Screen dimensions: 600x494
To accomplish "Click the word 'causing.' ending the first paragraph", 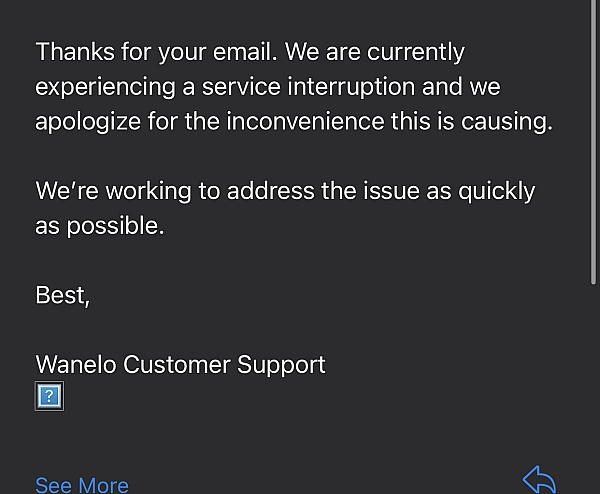I will point(507,122).
